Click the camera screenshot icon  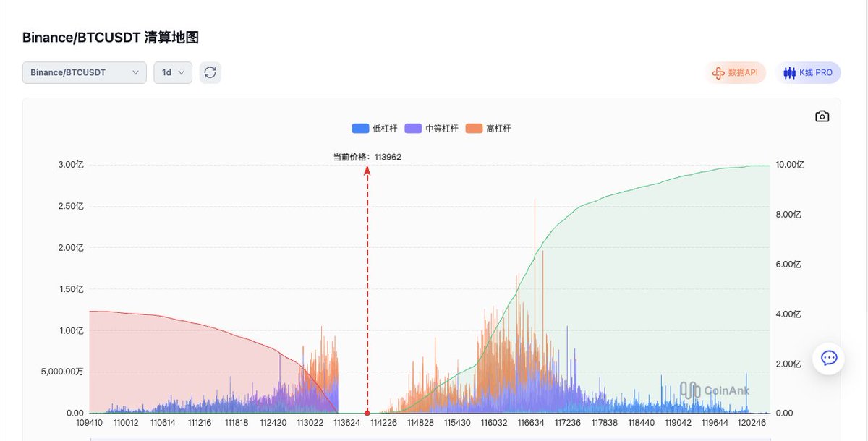pyautogui.click(x=822, y=116)
